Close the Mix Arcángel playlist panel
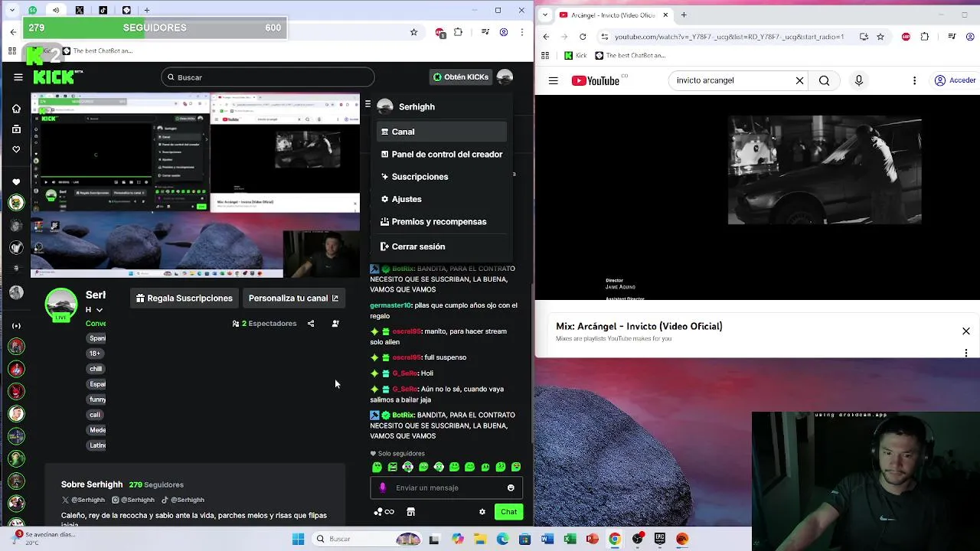The image size is (980, 551). [966, 331]
